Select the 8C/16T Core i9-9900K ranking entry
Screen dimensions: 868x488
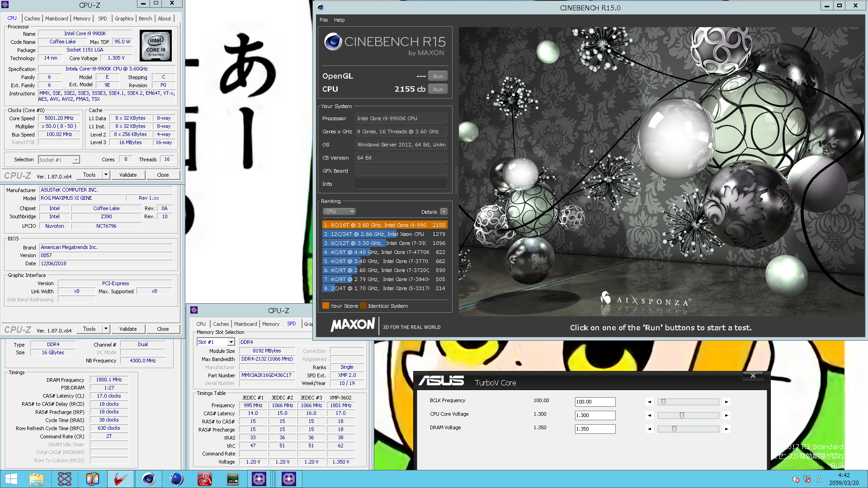pos(385,225)
